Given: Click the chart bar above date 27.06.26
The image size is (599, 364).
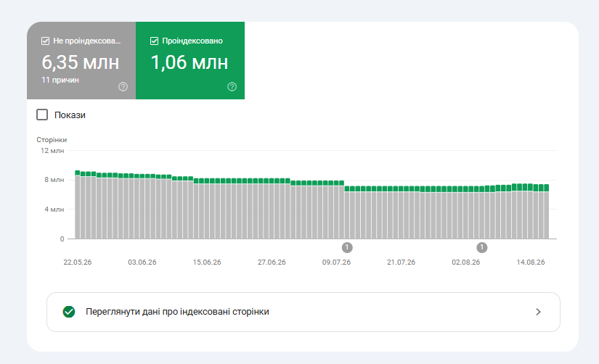Looking at the screenshot, I should (272, 209).
